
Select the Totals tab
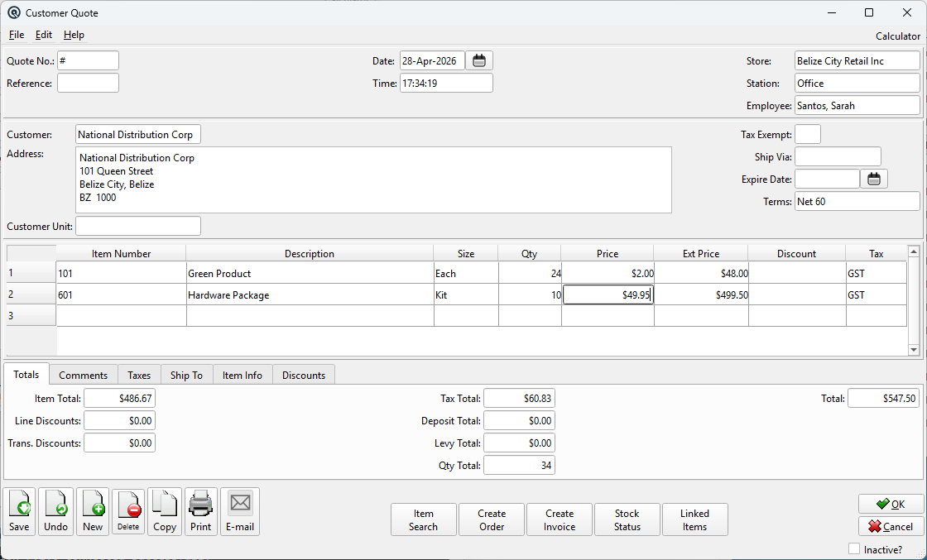pos(26,375)
